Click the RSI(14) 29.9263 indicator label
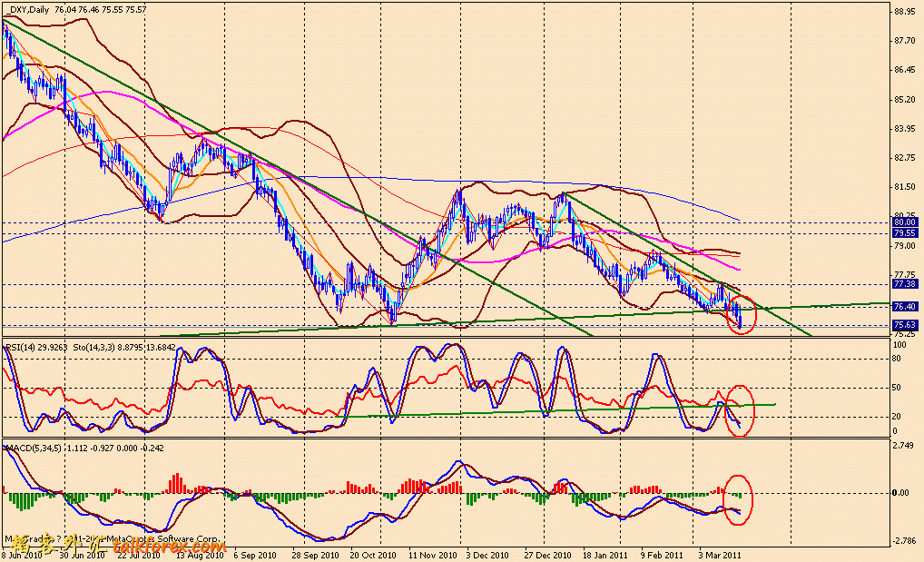924x562 pixels. pyautogui.click(x=36, y=347)
